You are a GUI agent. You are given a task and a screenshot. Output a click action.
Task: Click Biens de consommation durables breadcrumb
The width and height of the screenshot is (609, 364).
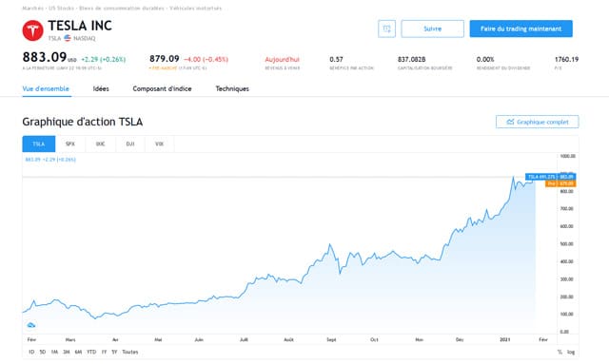(x=121, y=9)
